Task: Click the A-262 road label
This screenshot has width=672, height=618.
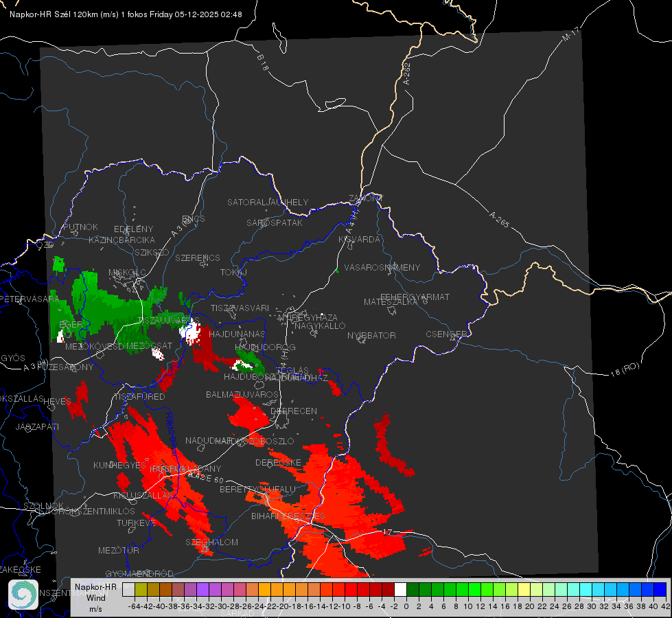Action: click(406, 73)
